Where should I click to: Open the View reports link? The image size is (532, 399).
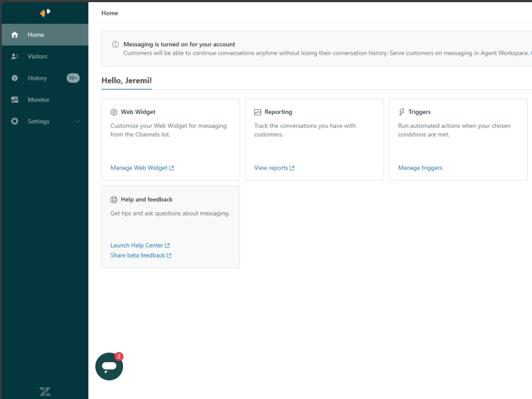(x=274, y=168)
